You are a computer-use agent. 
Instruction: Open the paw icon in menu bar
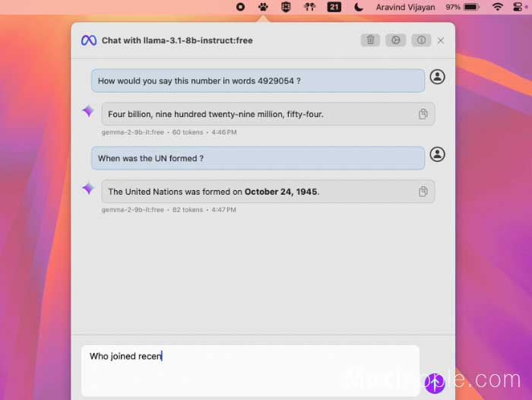click(263, 7)
